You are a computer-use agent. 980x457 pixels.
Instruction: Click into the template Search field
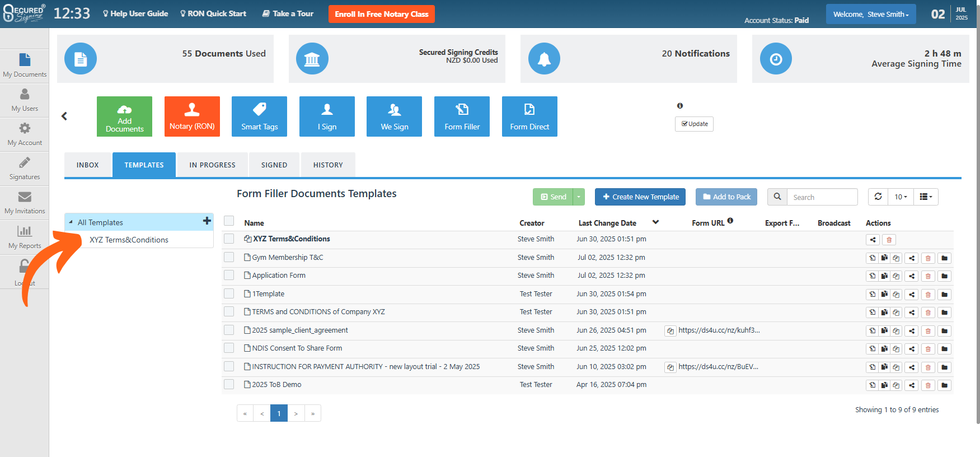[822, 197]
